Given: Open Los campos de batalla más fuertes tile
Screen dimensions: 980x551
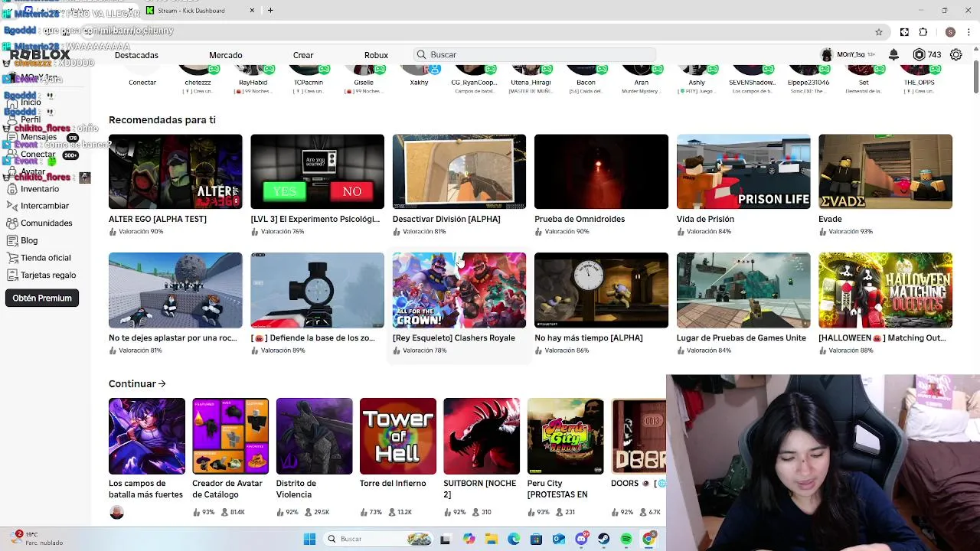Looking at the screenshot, I should 147,436.
